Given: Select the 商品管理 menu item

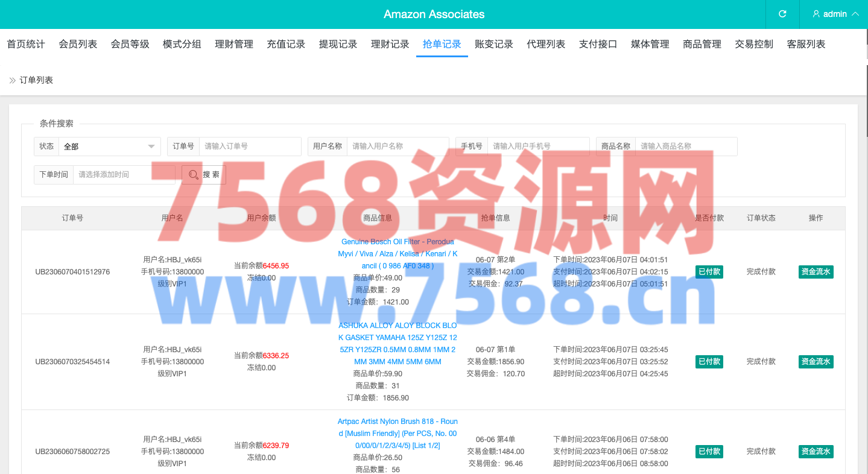Looking at the screenshot, I should pyautogui.click(x=702, y=44).
